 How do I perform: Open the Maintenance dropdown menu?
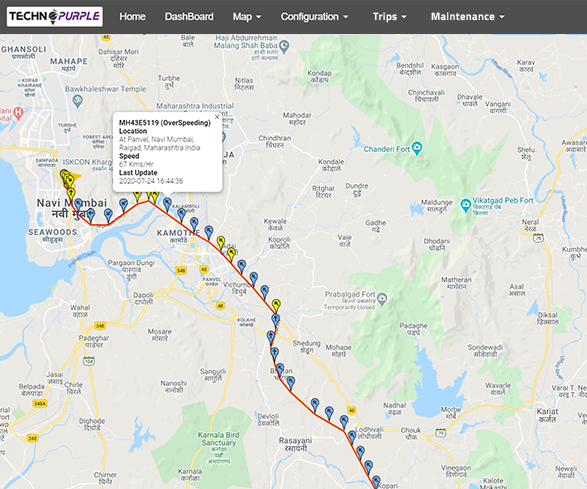click(x=468, y=17)
